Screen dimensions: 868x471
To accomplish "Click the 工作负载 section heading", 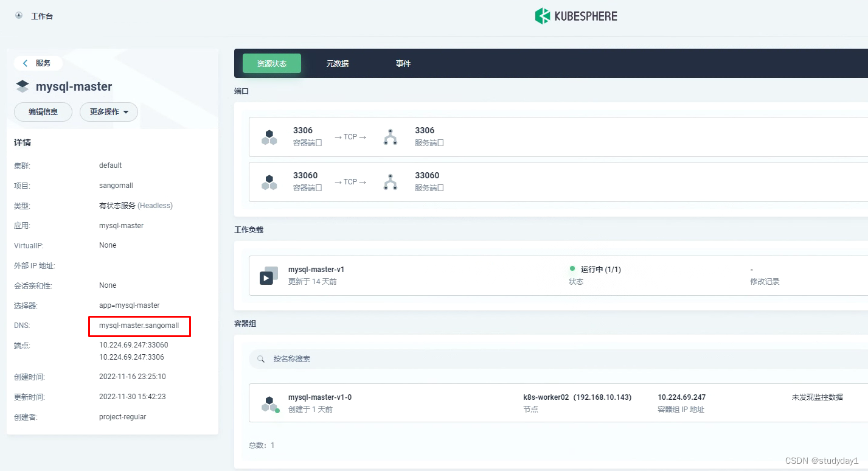I will pos(249,230).
